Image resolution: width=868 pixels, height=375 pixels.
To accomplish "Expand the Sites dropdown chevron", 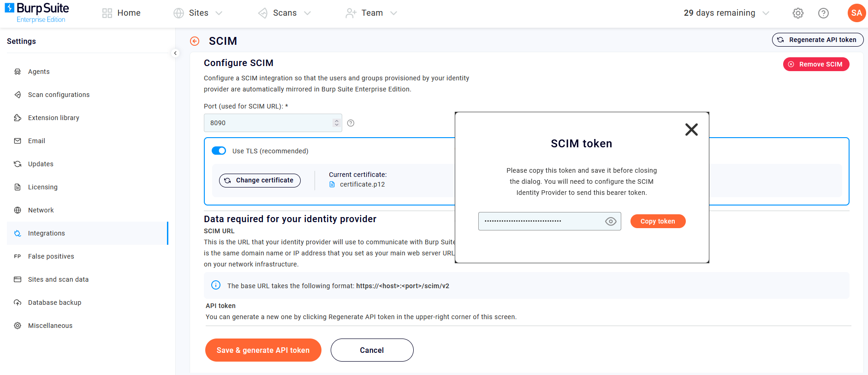I will pos(219,13).
